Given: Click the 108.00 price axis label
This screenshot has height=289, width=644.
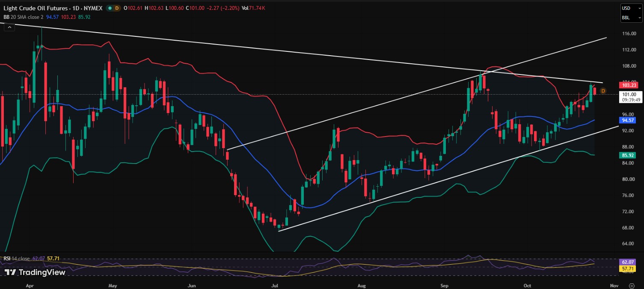Looking at the screenshot, I should pyautogui.click(x=629, y=66).
